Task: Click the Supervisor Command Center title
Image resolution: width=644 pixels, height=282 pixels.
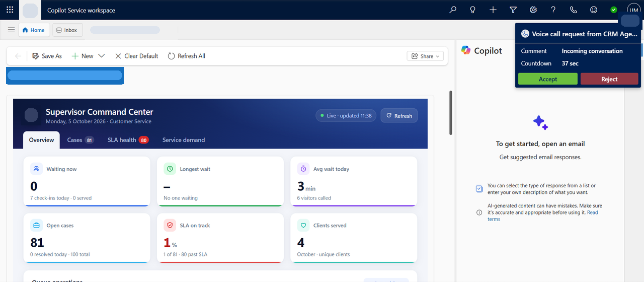Action: tap(99, 112)
